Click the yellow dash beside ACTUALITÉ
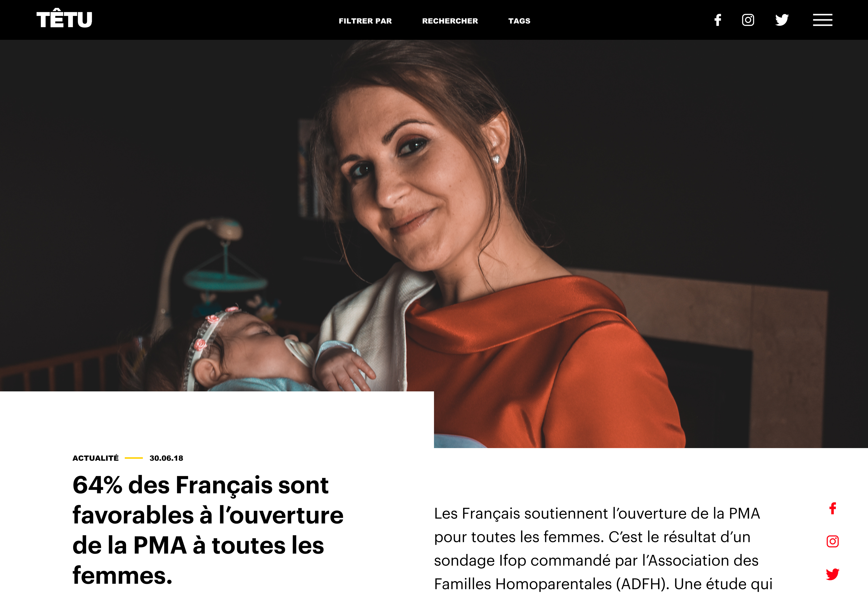This screenshot has height=597, width=868. [134, 458]
